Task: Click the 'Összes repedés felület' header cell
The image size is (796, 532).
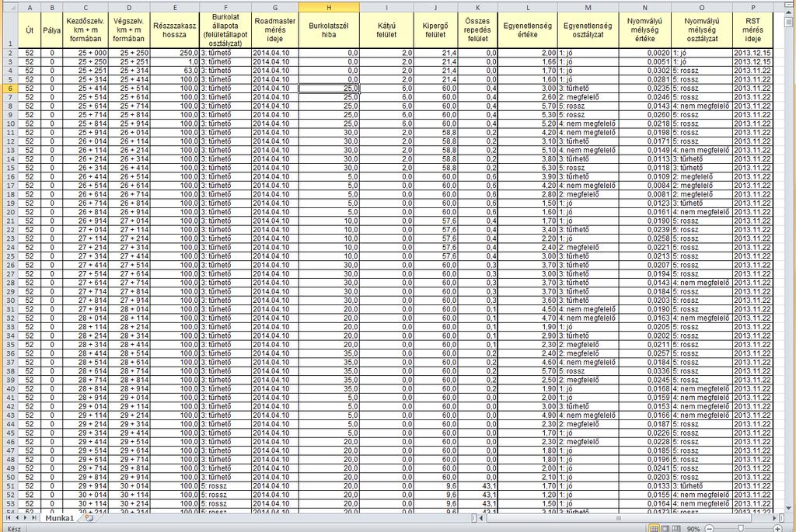Action: pyautogui.click(x=478, y=30)
